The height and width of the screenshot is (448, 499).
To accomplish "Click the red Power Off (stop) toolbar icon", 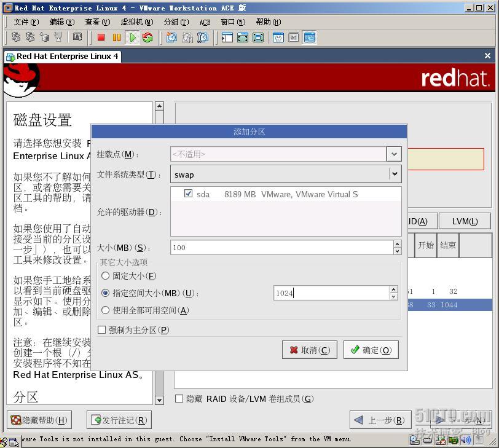I will (x=101, y=37).
